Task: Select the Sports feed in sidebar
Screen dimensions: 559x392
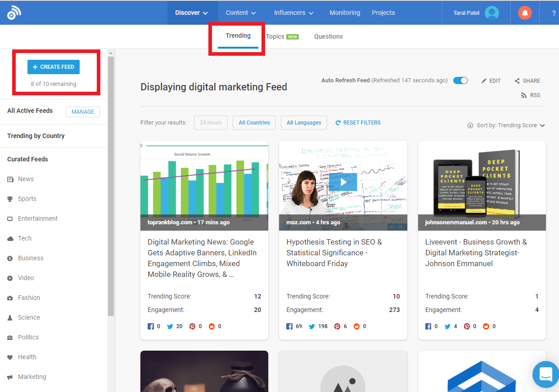Action: pyautogui.click(x=27, y=199)
